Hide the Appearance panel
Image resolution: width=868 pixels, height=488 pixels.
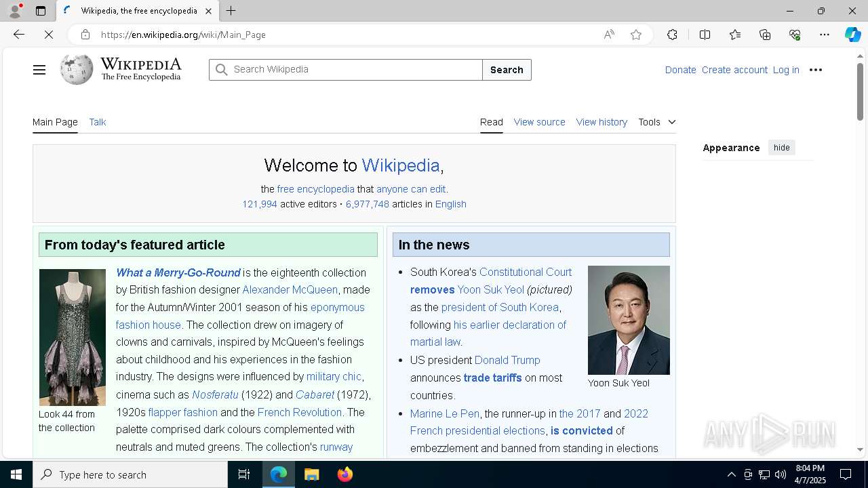pyautogui.click(x=782, y=148)
